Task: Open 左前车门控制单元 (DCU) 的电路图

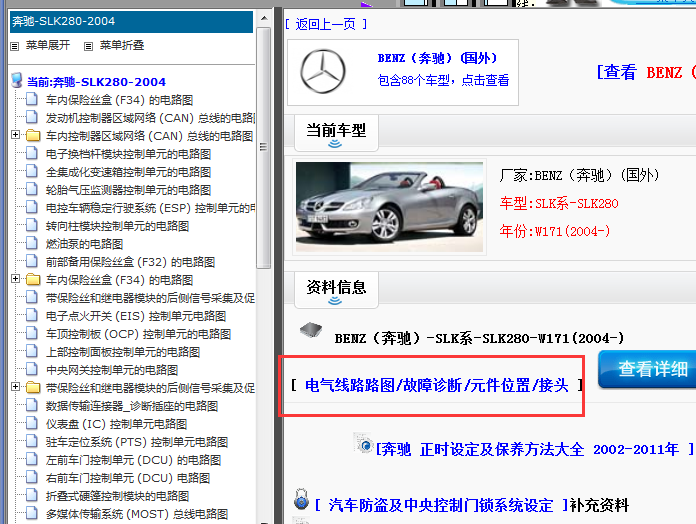Action: point(133,460)
